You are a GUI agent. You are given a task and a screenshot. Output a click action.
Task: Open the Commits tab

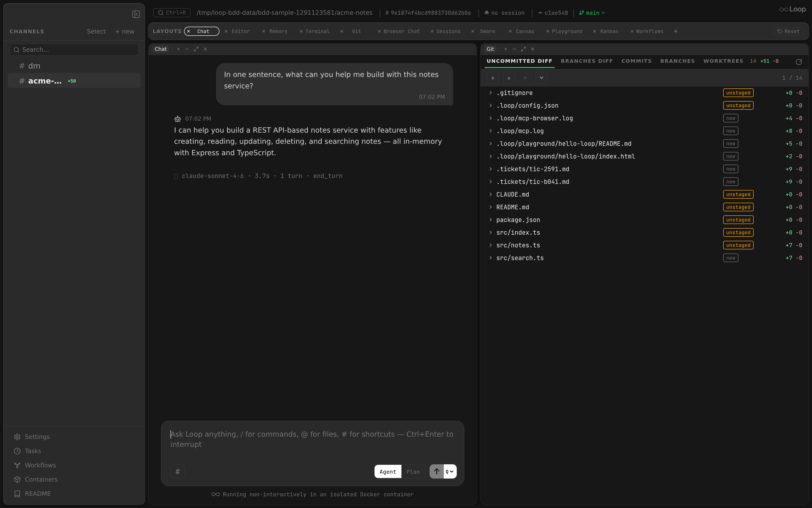(636, 61)
